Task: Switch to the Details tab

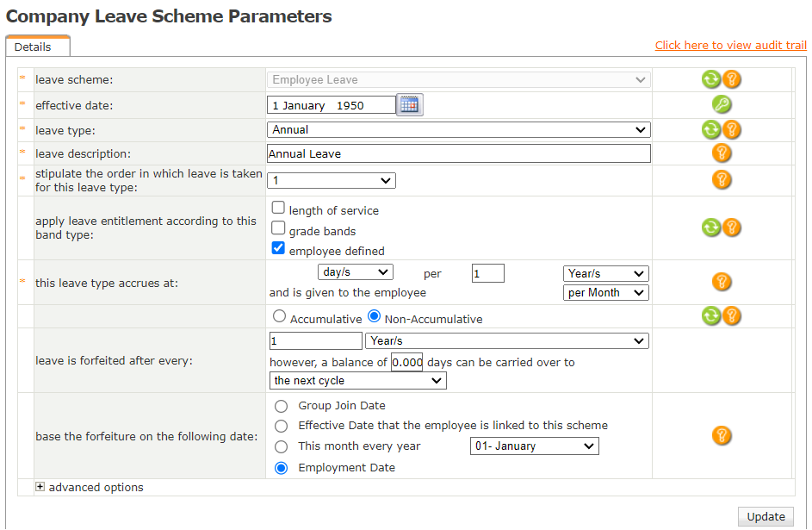Action: point(33,47)
